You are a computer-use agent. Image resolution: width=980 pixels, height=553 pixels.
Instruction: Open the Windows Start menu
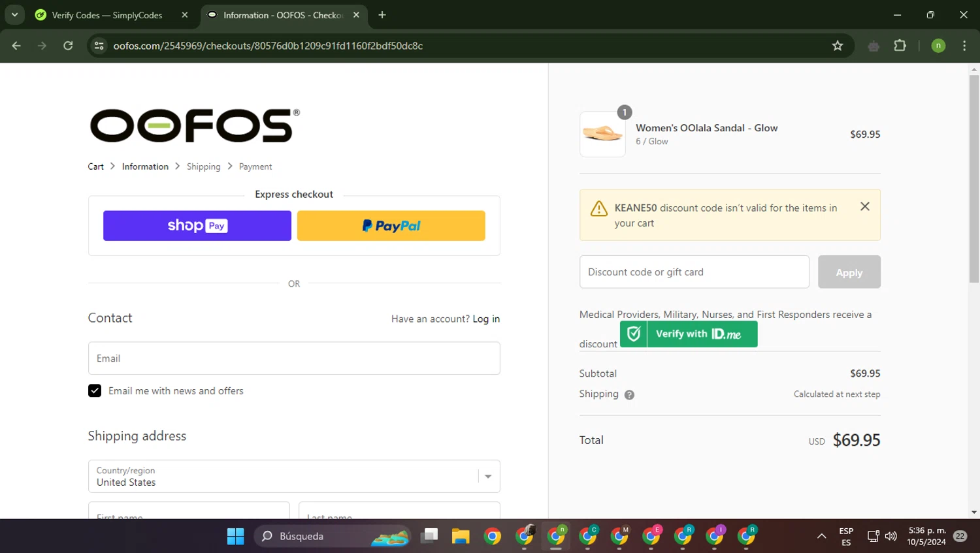[235, 536]
